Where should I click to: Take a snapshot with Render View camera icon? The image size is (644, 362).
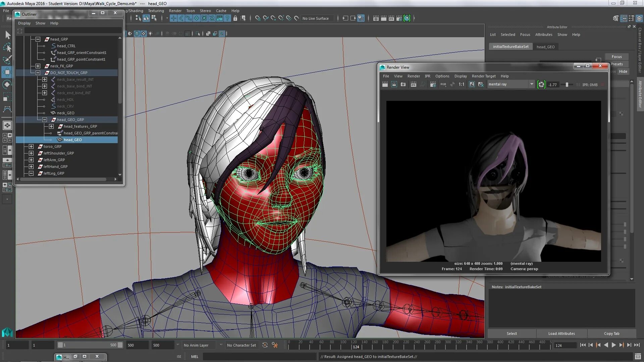pos(403,84)
